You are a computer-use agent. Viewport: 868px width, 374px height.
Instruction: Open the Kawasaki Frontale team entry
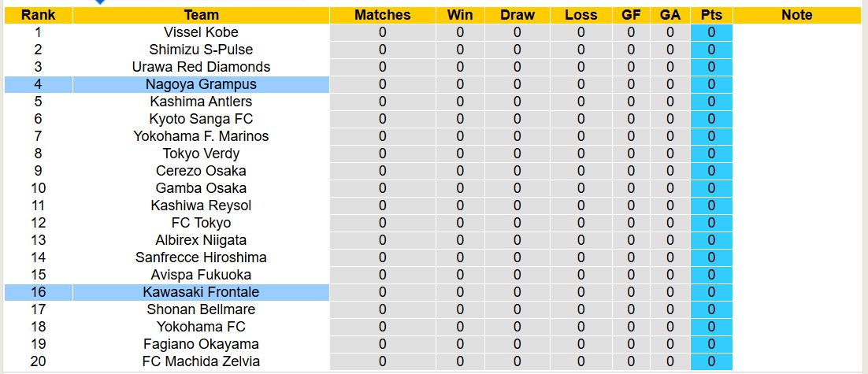(x=201, y=292)
